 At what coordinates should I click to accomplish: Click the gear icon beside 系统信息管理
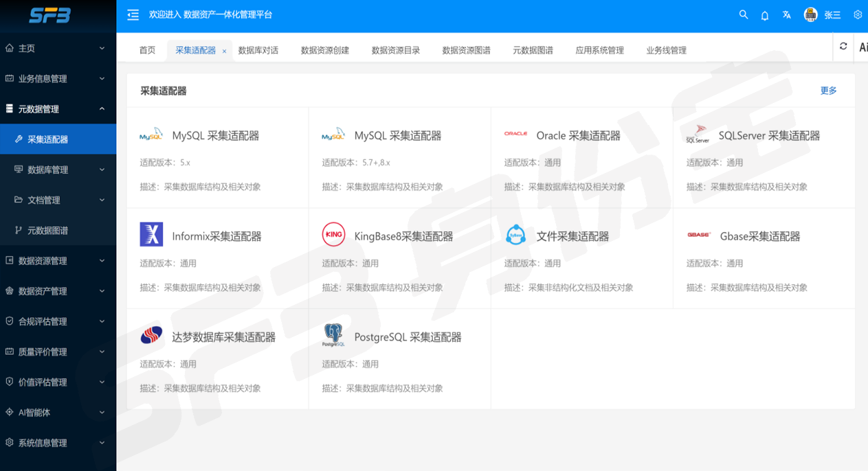click(x=10, y=442)
